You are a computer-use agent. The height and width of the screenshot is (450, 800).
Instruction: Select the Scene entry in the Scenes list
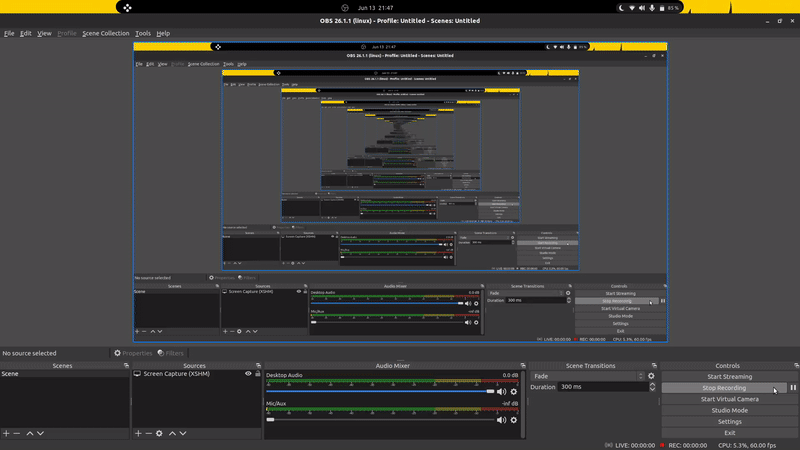coord(65,373)
